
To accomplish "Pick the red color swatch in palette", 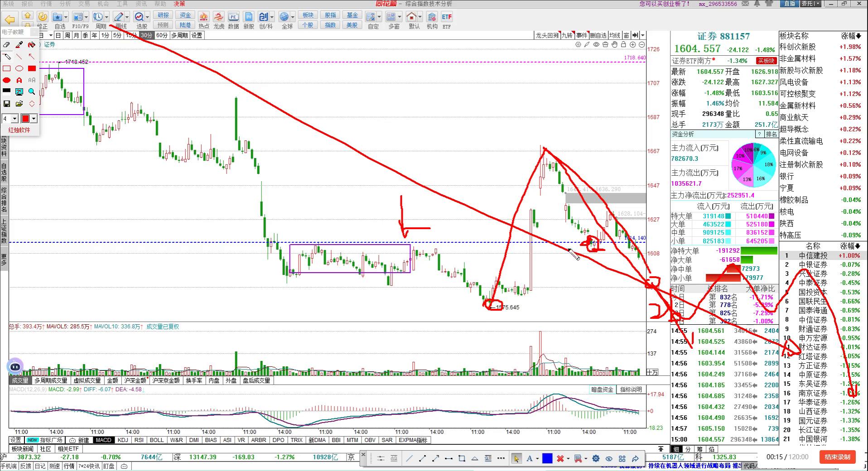I will pos(25,119).
